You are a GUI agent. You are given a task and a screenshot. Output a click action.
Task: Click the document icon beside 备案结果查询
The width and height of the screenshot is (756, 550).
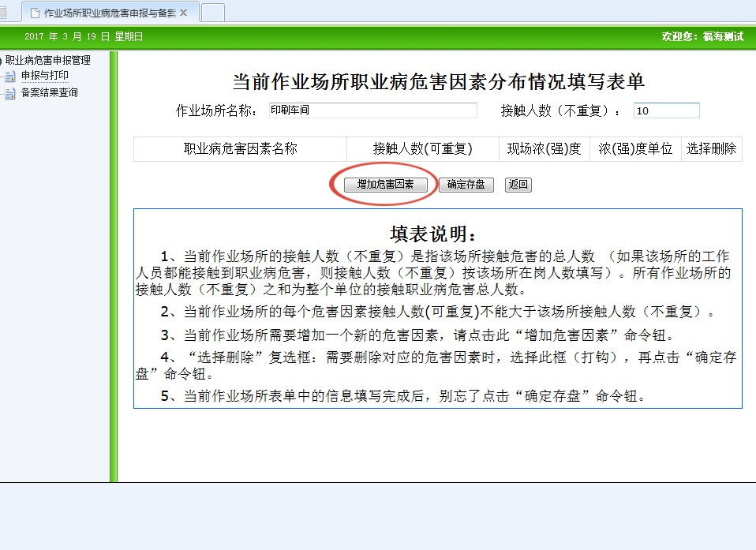coord(9,93)
